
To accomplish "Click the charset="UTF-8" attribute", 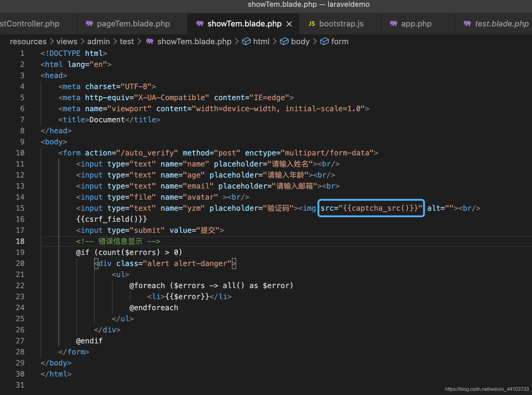I will (x=118, y=87).
